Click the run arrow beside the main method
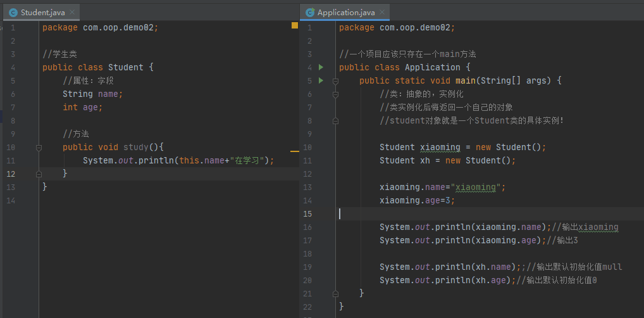 point(321,80)
